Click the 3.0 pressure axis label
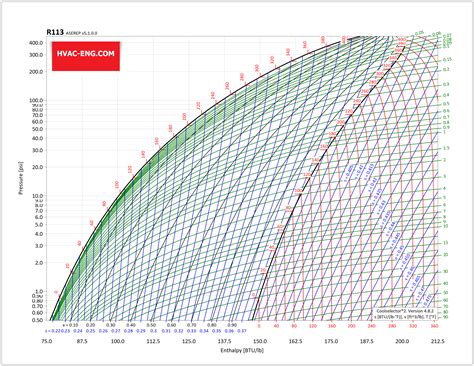This screenshot has height=366, width=474. pyautogui.click(x=39, y=246)
